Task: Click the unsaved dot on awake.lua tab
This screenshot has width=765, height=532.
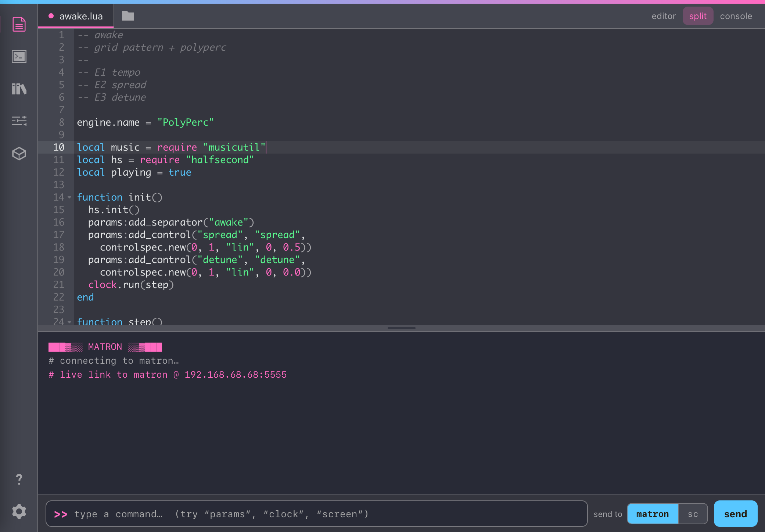Action: click(x=51, y=16)
